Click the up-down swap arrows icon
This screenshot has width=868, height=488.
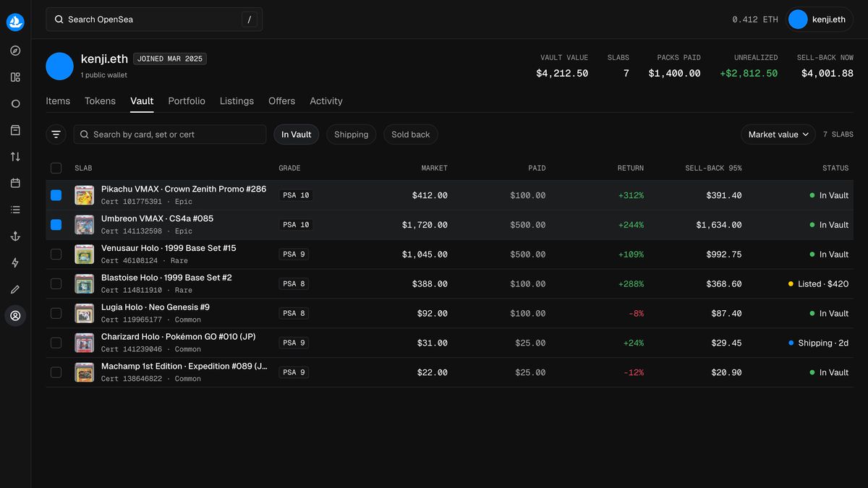[15, 157]
